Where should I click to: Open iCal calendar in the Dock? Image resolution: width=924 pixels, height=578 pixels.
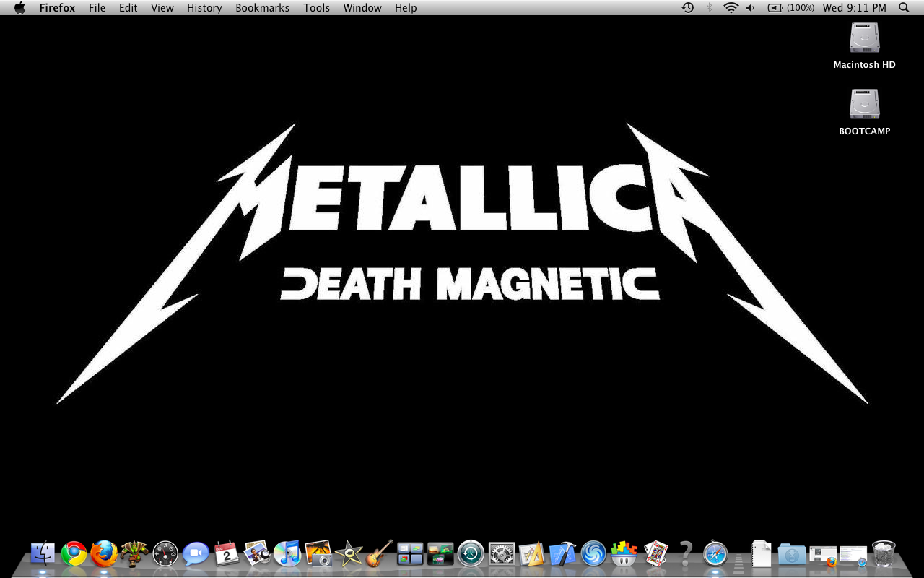point(227,554)
